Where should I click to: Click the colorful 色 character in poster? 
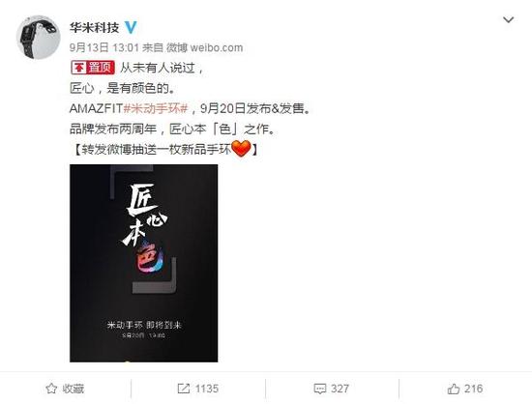click(150, 258)
